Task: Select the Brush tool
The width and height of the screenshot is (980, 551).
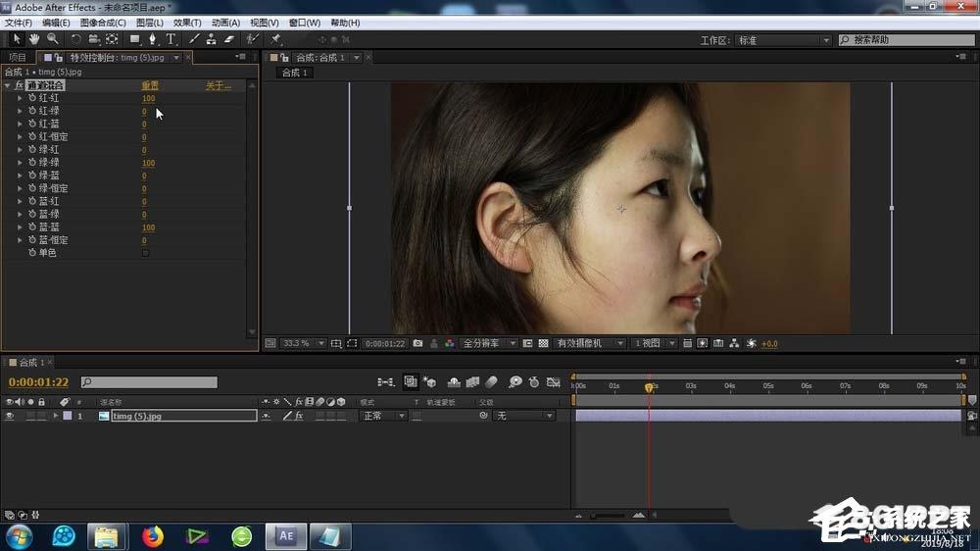Action: coord(194,39)
